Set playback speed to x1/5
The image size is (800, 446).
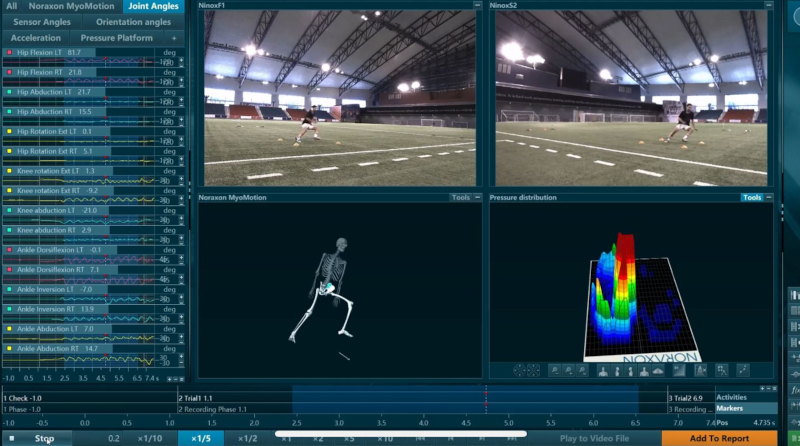[x=201, y=438]
